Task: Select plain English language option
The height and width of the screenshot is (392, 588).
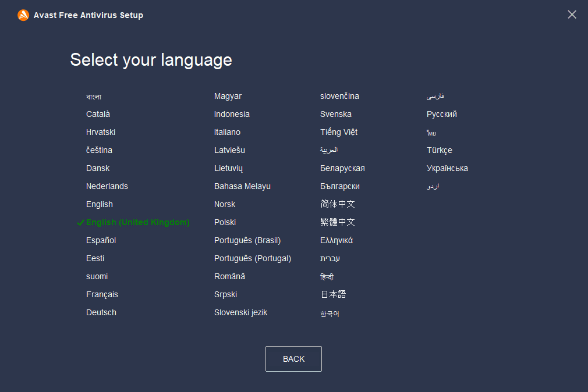Action: (x=100, y=204)
